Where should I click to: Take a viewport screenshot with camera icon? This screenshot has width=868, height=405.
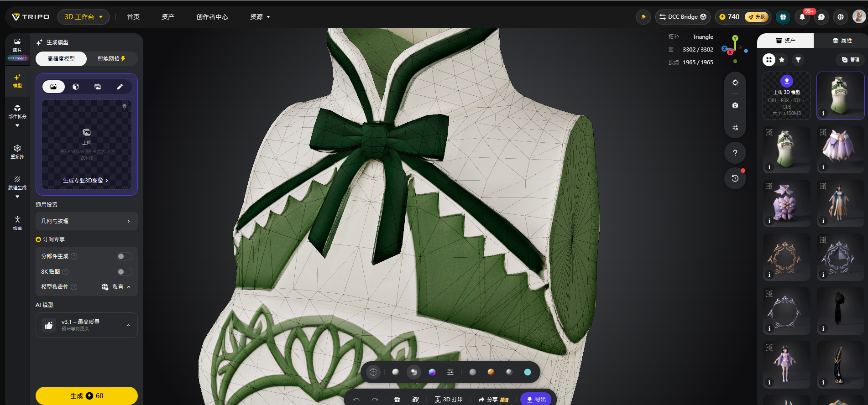coord(735,105)
